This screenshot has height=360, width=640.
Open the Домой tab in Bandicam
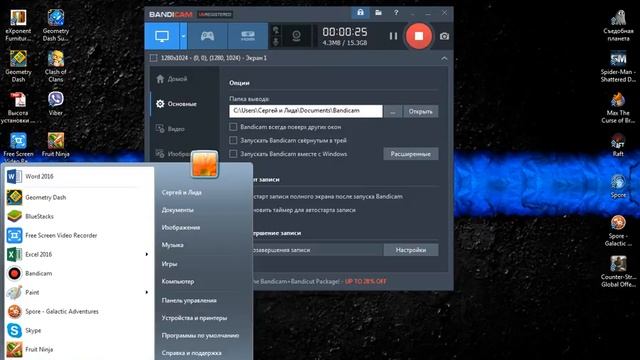click(172, 79)
